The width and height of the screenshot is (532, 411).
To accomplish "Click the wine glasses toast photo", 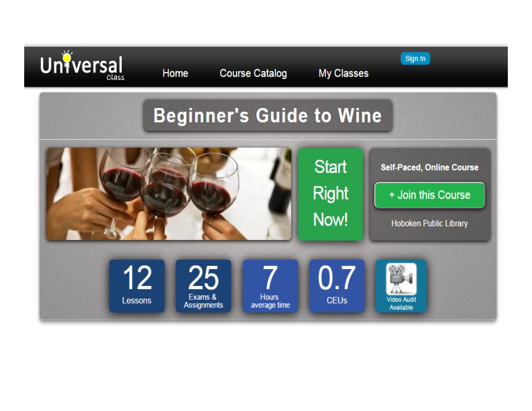I will pos(169,194).
